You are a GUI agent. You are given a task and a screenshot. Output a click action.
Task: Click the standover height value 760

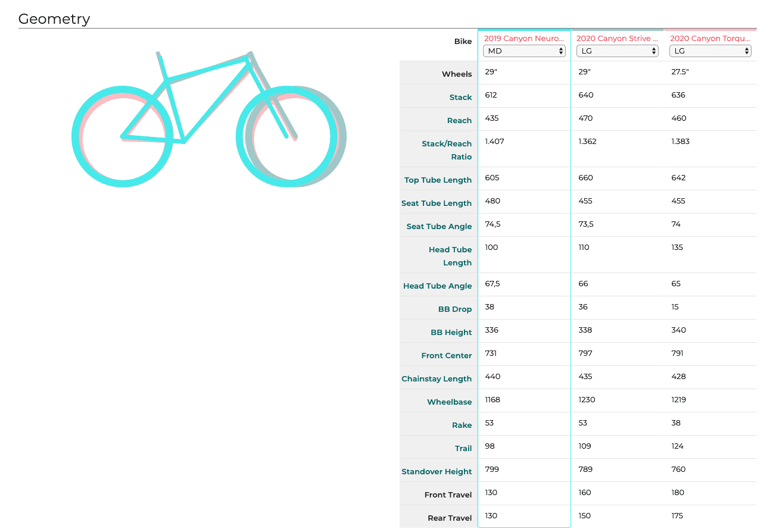pyautogui.click(x=678, y=470)
